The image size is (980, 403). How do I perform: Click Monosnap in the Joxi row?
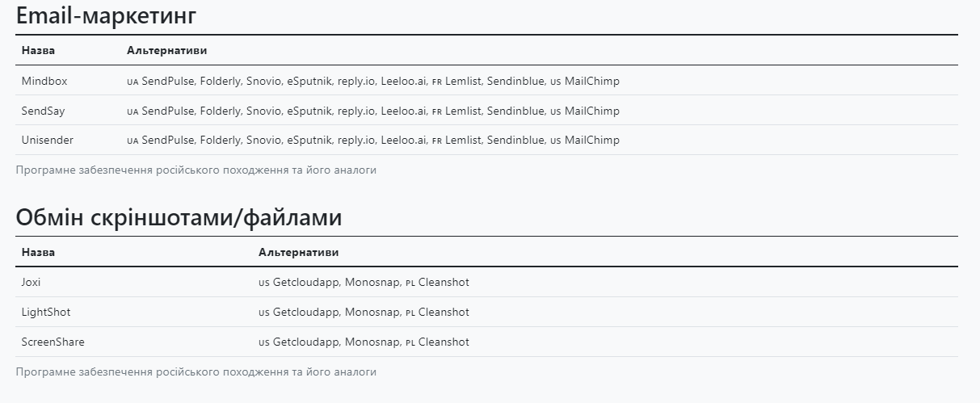pyautogui.click(x=372, y=282)
